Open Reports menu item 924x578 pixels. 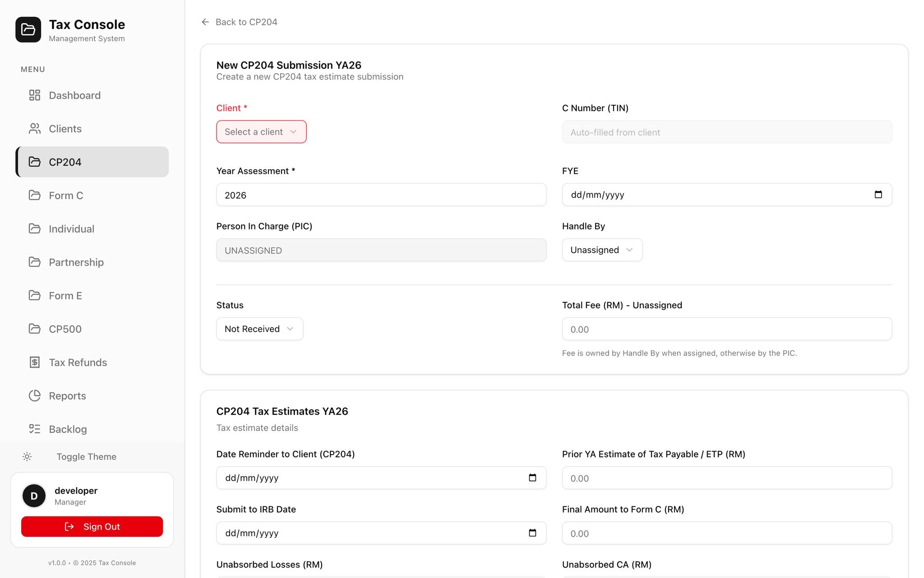92,396
